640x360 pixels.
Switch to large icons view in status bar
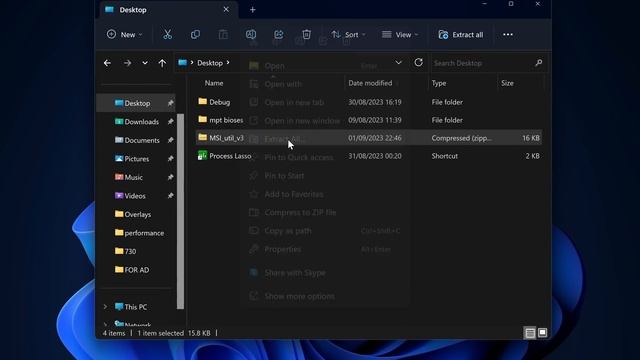pyautogui.click(x=542, y=333)
